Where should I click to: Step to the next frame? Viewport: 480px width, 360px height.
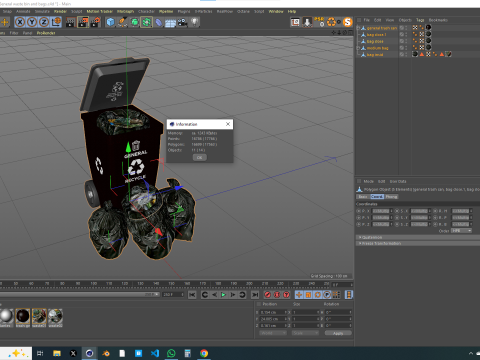[x=233, y=295]
